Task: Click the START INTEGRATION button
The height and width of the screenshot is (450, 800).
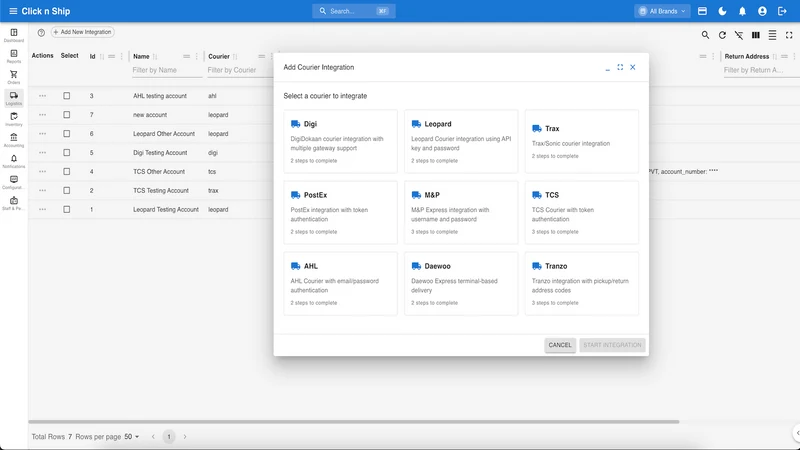Action: [612, 345]
